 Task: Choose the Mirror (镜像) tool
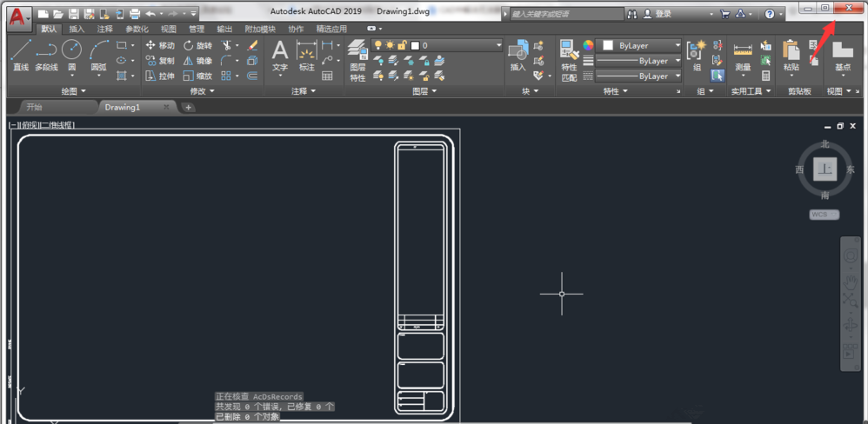pyautogui.click(x=197, y=61)
